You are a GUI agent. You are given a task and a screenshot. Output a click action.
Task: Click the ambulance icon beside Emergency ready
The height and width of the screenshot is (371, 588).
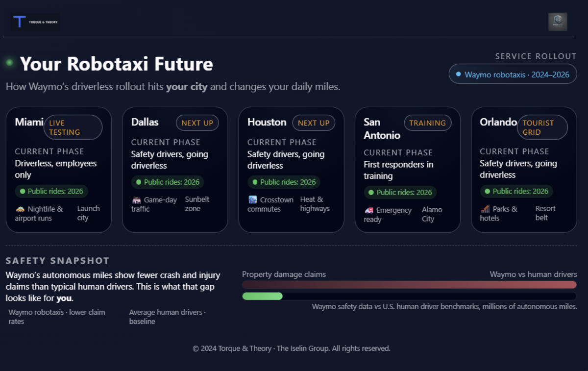[369, 210]
